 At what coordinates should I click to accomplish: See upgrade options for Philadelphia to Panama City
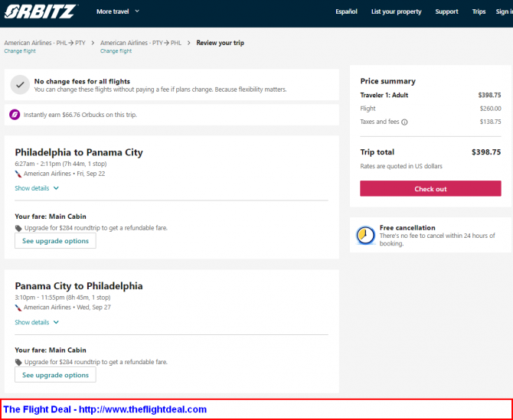pyautogui.click(x=55, y=241)
